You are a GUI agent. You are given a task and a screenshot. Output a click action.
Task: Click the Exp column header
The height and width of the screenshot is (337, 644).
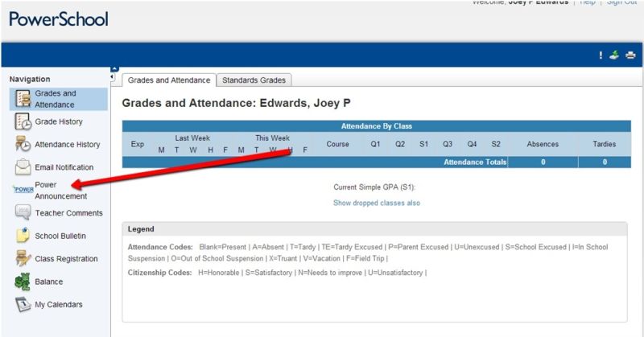tap(137, 144)
